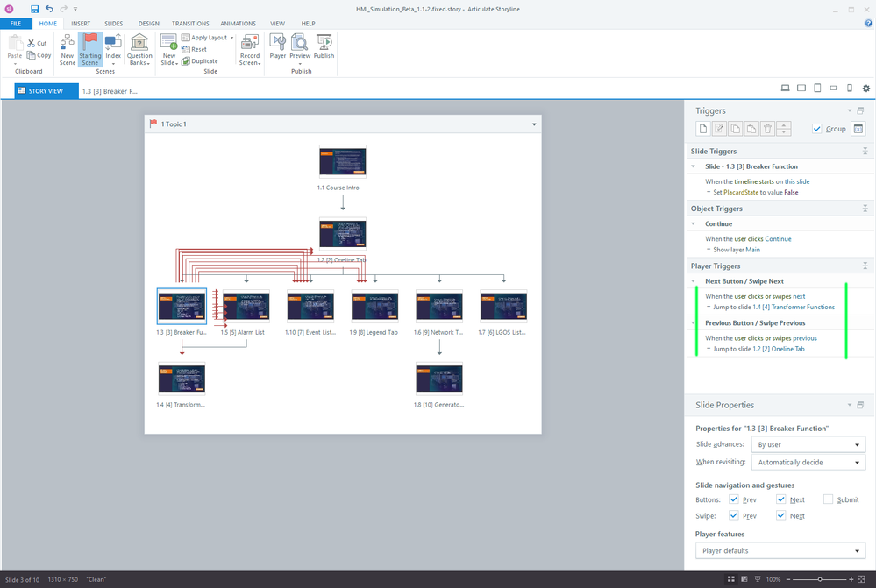This screenshot has width=876, height=588.
Task: Click Preview in the ribbon
Action: point(300,46)
